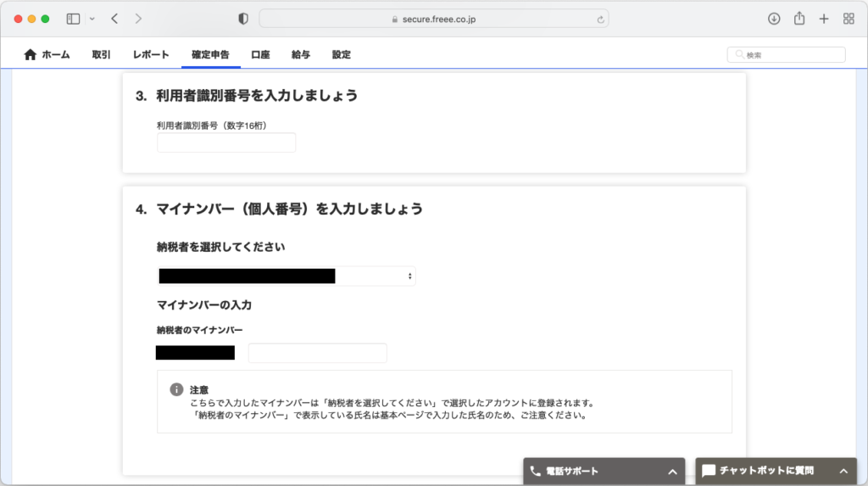Click the マイナンバーの入力 label
868x486 pixels.
pyautogui.click(x=204, y=304)
